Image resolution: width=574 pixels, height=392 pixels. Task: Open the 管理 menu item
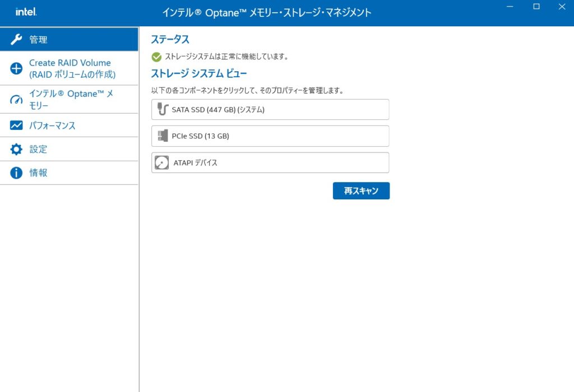pyautogui.click(x=69, y=39)
